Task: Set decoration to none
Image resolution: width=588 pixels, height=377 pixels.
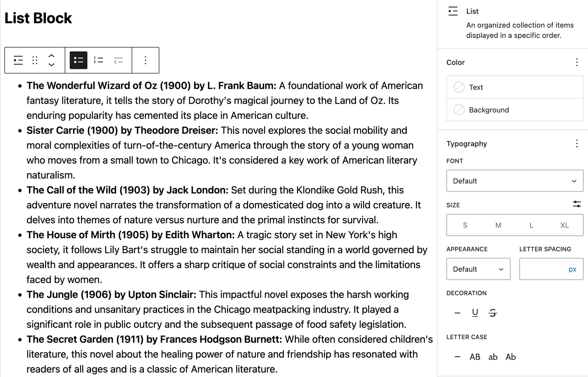Action: pos(457,313)
